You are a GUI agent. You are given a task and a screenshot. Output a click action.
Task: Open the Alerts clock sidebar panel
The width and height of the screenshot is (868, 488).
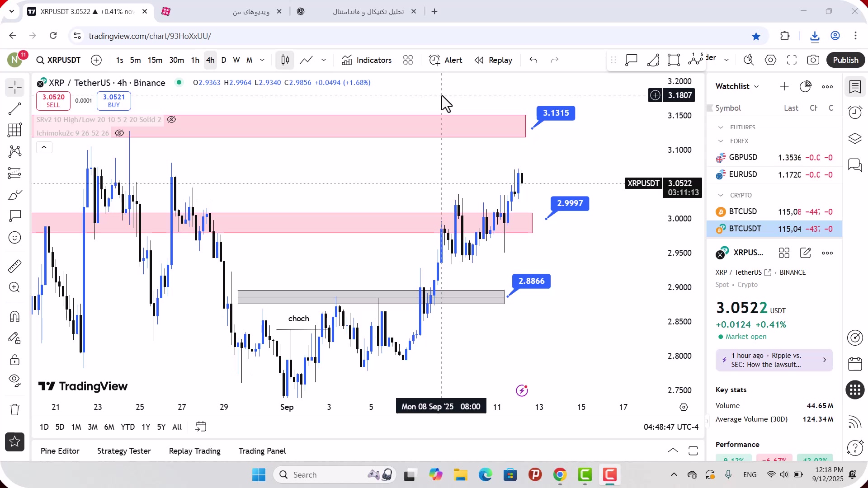click(x=855, y=112)
